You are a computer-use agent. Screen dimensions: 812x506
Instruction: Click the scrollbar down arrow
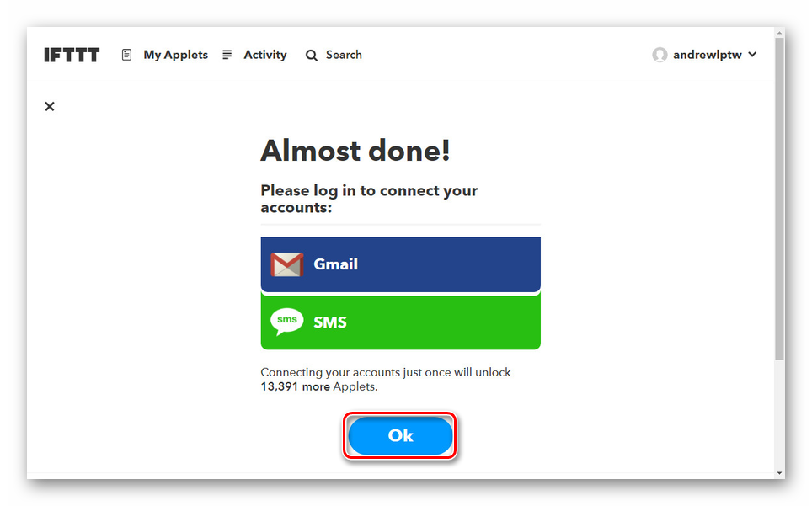[x=779, y=473]
